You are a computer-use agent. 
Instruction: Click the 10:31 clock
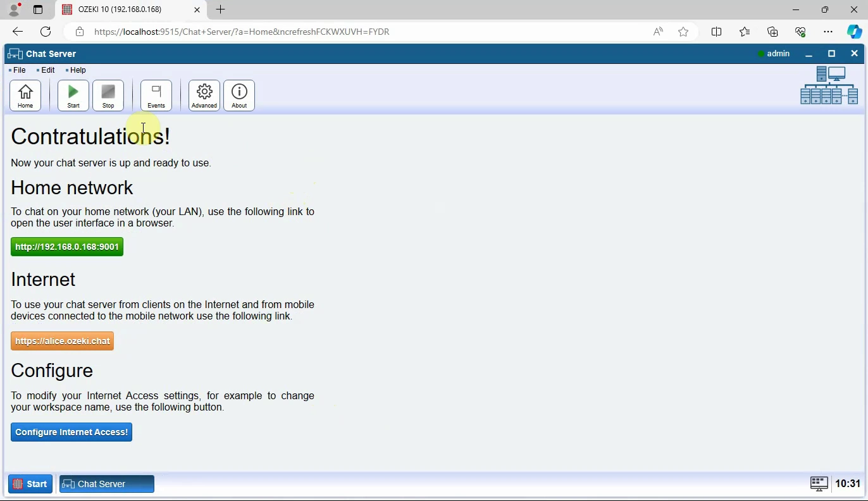848,484
